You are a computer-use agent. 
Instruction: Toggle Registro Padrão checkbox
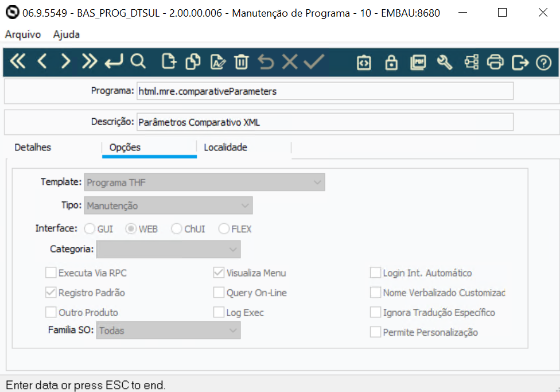pyautogui.click(x=50, y=292)
